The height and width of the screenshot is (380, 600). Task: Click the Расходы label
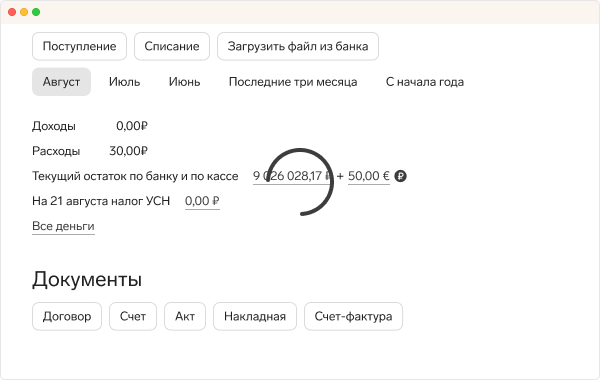pos(56,151)
